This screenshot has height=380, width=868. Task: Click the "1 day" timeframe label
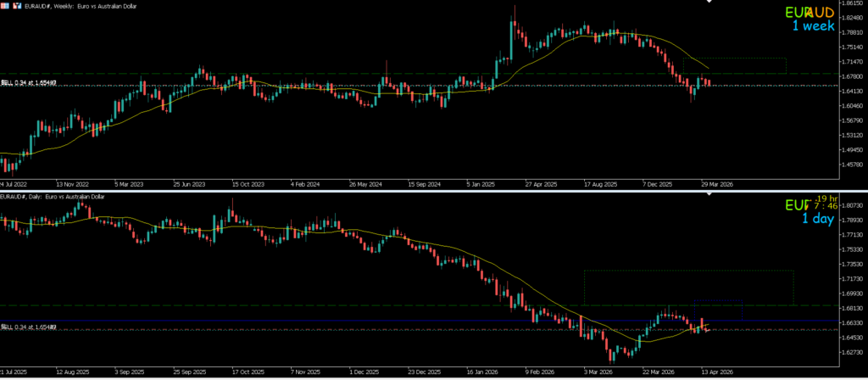[817, 219]
